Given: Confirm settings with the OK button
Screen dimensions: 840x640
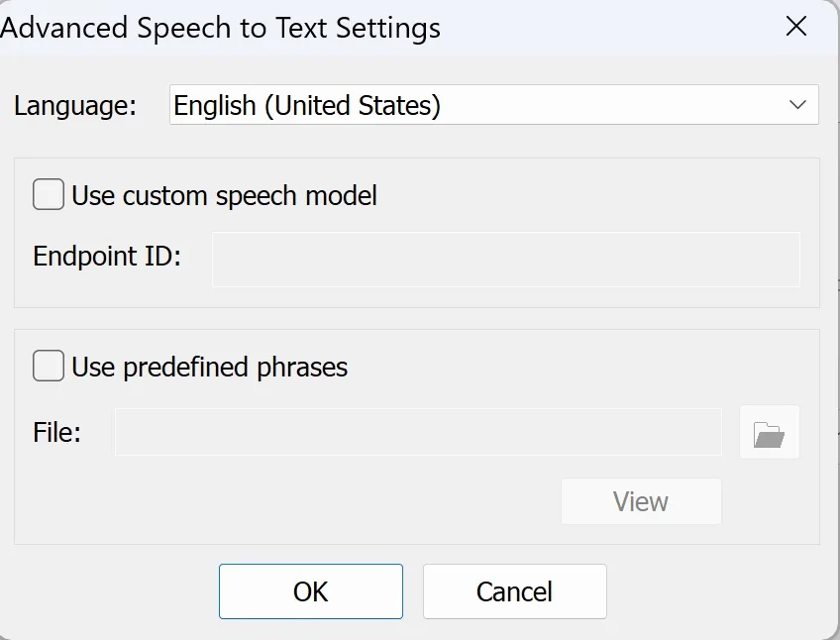Looking at the screenshot, I should [x=311, y=591].
